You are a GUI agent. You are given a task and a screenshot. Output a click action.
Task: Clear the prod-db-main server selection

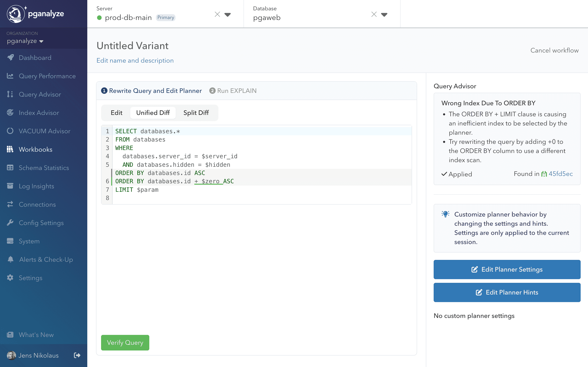click(217, 14)
